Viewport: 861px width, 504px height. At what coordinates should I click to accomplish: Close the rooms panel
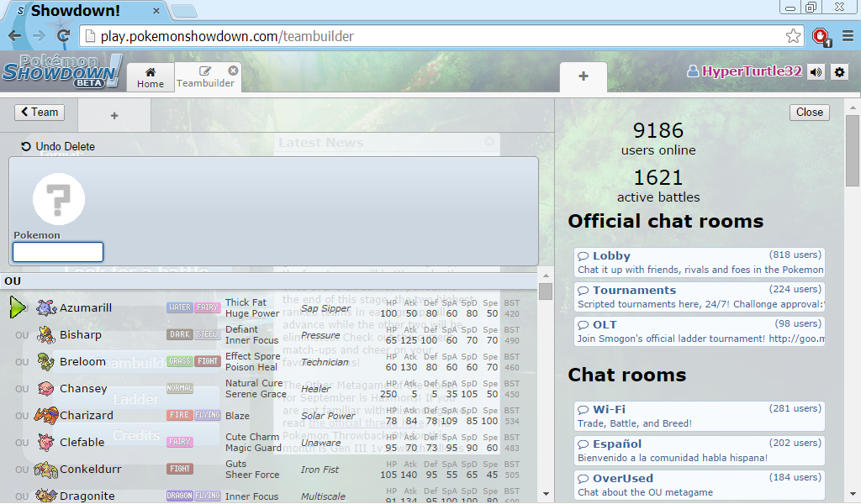[810, 113]
